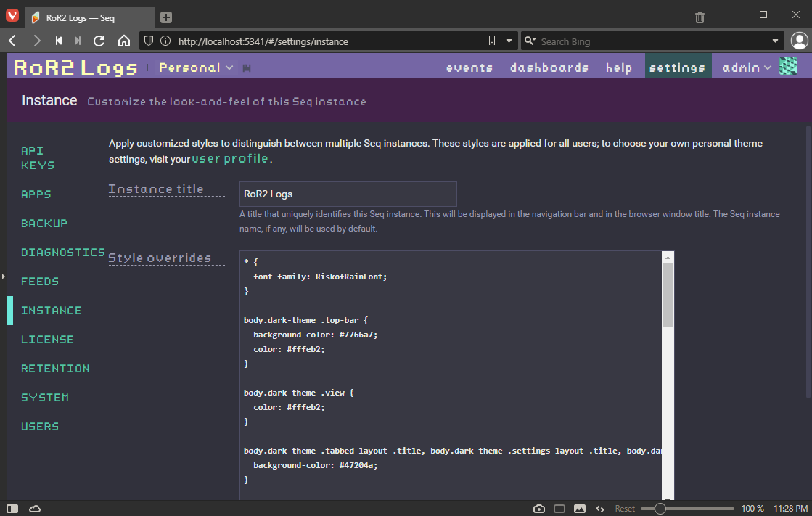This screenshot has height=516, width=812.
Task: Open the Diagnostics settings section
Action: pyautogui.click(x=62, y=253)
